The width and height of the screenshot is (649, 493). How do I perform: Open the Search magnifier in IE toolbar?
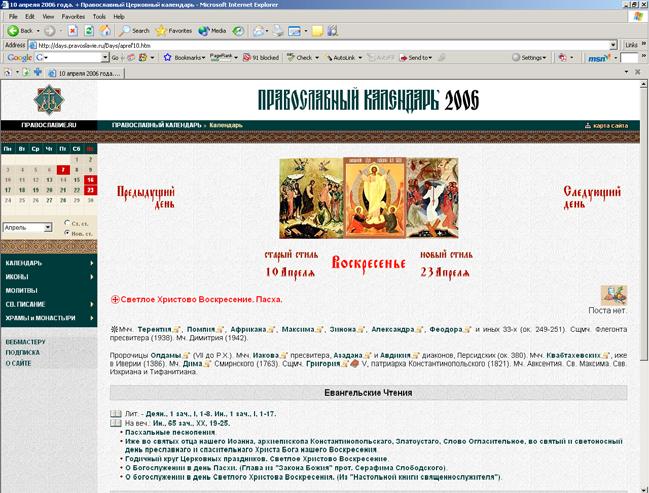pos(133,31)
